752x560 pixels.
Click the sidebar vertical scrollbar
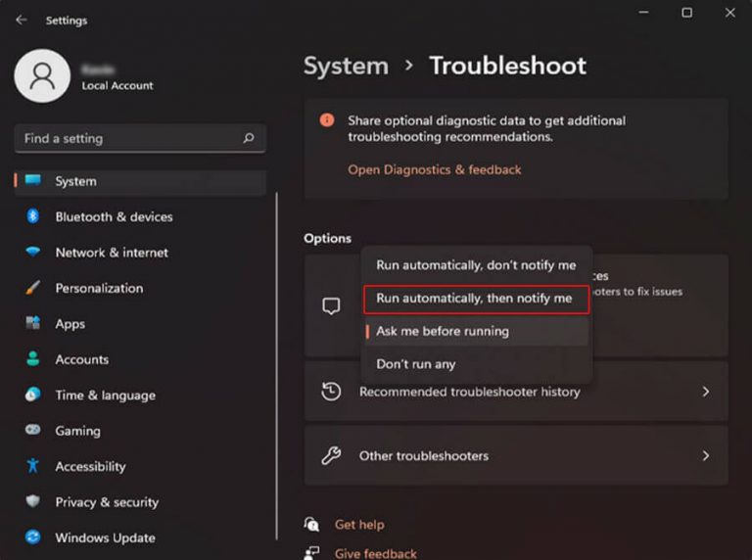point(277,366)
